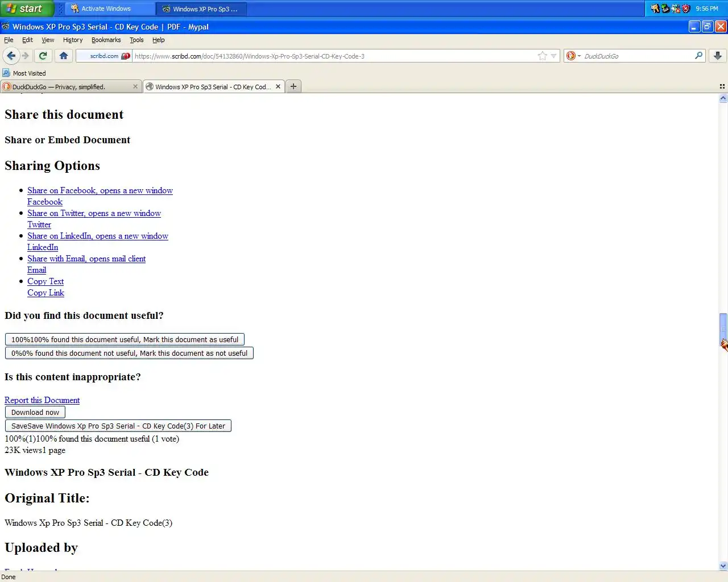This screenshot has height=582, width=728.
Task: Click Share on Twitter link
Action: click(94, 213)
